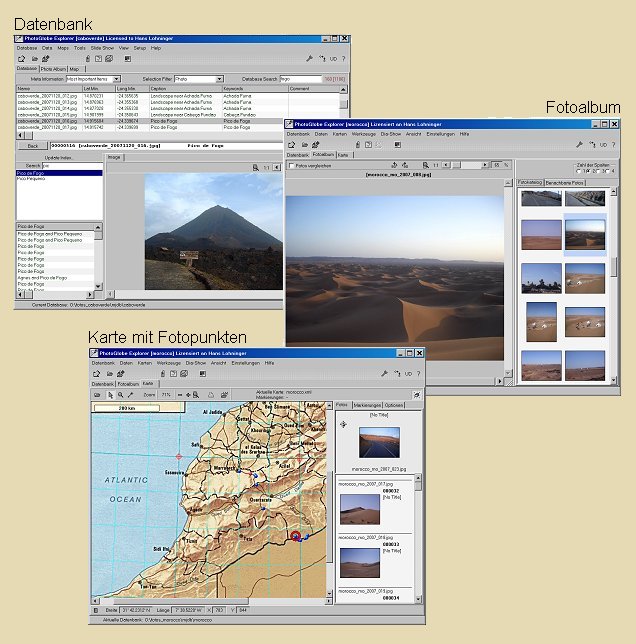Click the magnifier zoom tool in map toolbar
This screenshot has width=636, height=644.
tap(119, 395)
